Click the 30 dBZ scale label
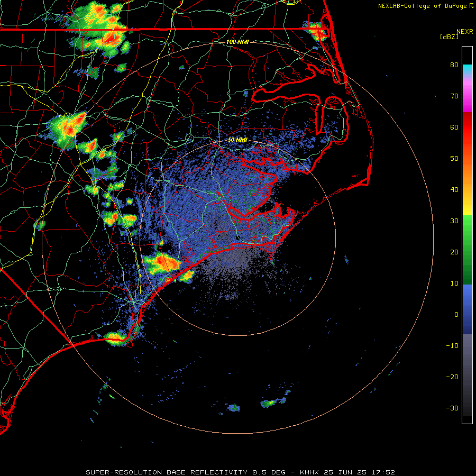Image resolution: width=476 pixels, height=476 pixels. coord(454,221)
